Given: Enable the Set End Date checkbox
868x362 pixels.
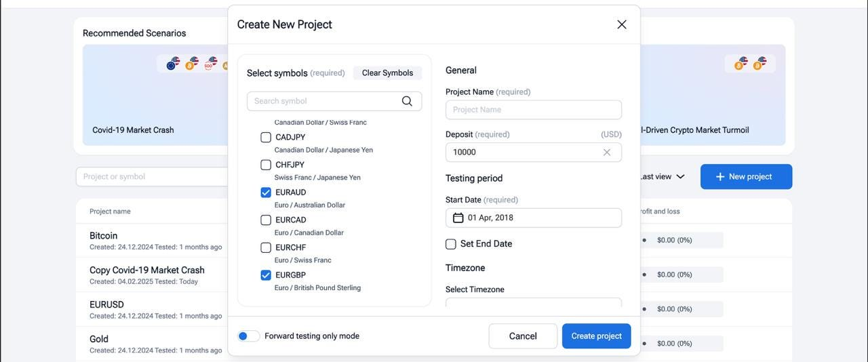Looking at the screenshot, I should pyautogui.click(x=451, y=243).
